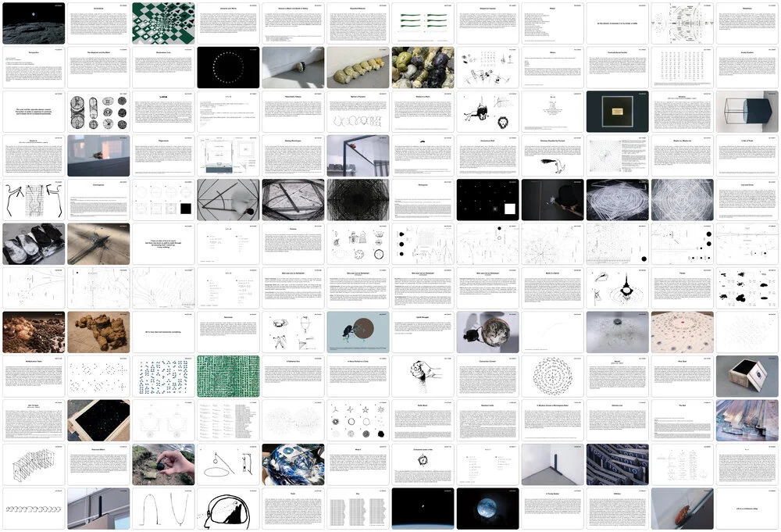The height and width of the screenshot is (532, 781).
Task: Open the glass sphere held by black object photo
Action: click(487, 332)
